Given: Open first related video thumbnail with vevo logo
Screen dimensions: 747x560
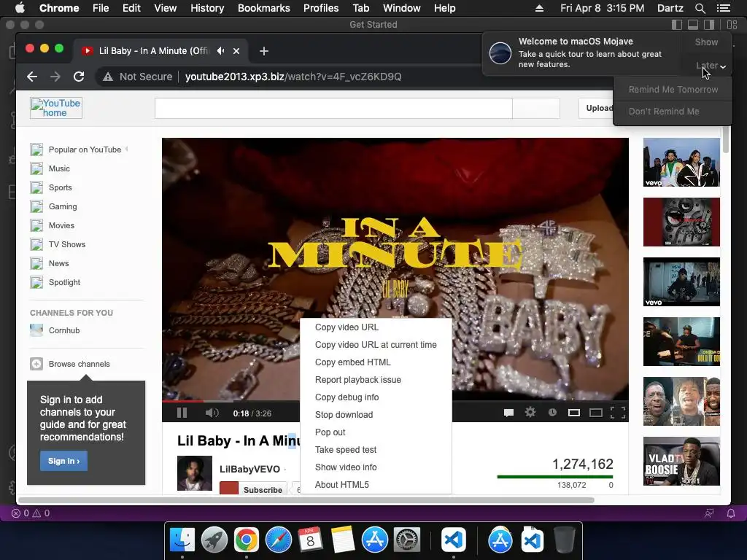Looking at the screenshot, I should coord(681,162).
